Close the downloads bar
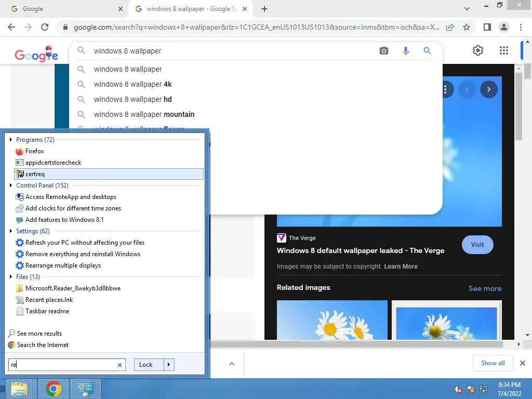Image resolution: width=532 pixels, height=399 pixels. (x=523, y=363)
